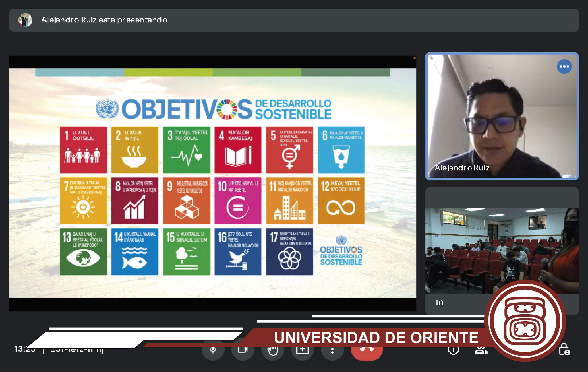The image size is (588, 372).
Task: Click SDG tile 12 'MEYAJ YEETEL K'OOCH XUUP'
Action: [341, 201]
